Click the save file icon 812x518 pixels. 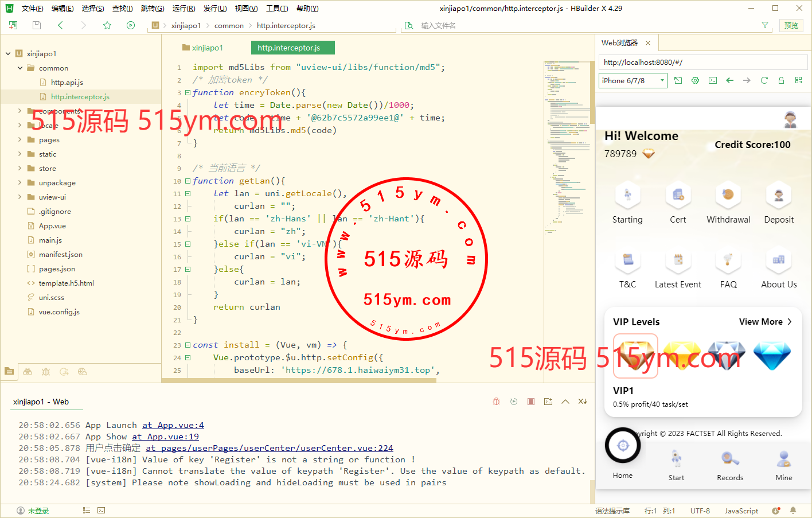click(x=37, y=25)
